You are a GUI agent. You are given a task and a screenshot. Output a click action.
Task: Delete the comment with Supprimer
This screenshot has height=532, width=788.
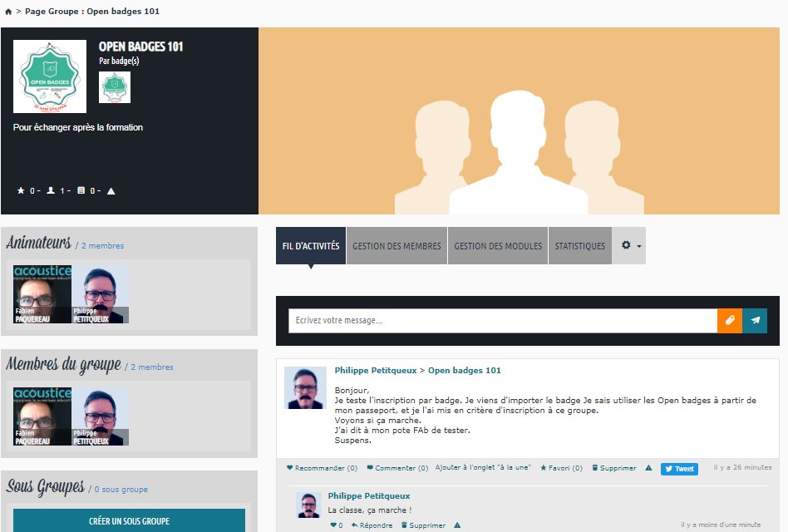click(x=423, y=525)
